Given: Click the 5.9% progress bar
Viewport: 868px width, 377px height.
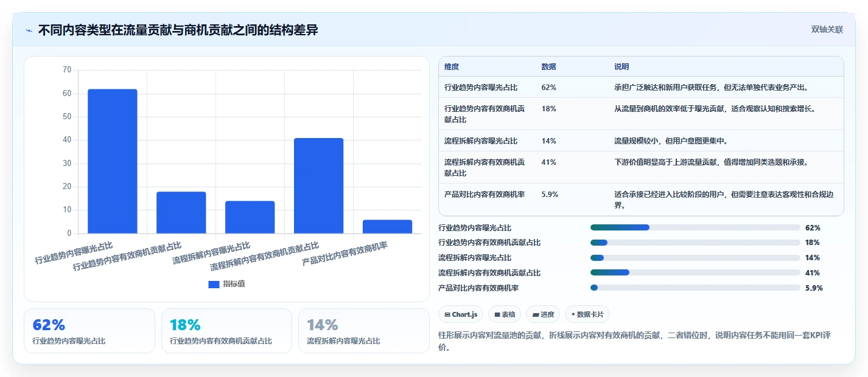Looking at the screenshot, I should 695,288.
